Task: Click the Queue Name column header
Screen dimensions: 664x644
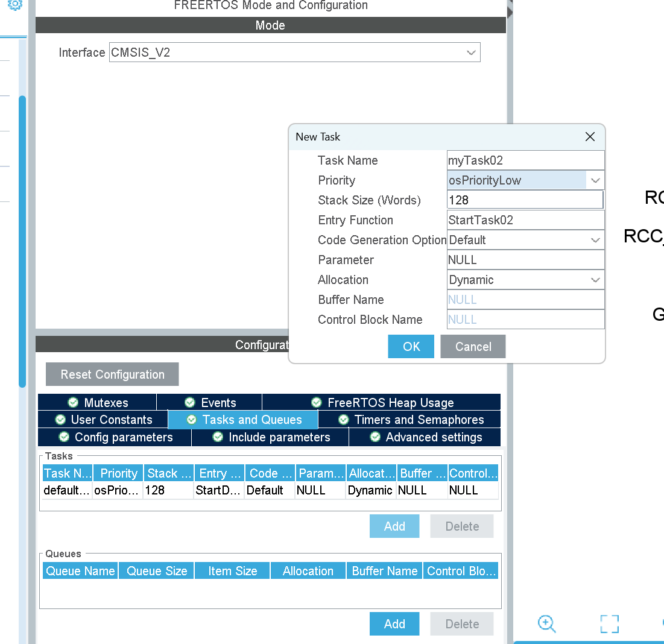Action: tap(80, 571)
